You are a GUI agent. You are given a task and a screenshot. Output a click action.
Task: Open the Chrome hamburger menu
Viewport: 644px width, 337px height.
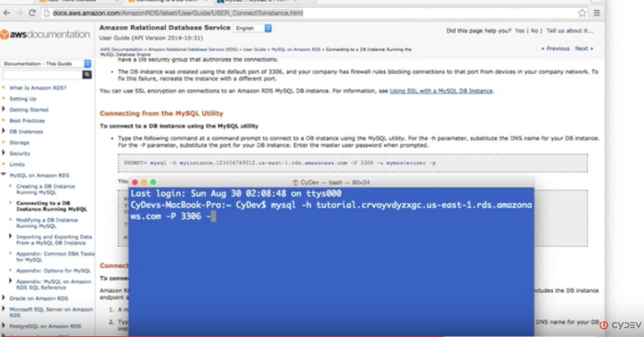pos(596,13)
